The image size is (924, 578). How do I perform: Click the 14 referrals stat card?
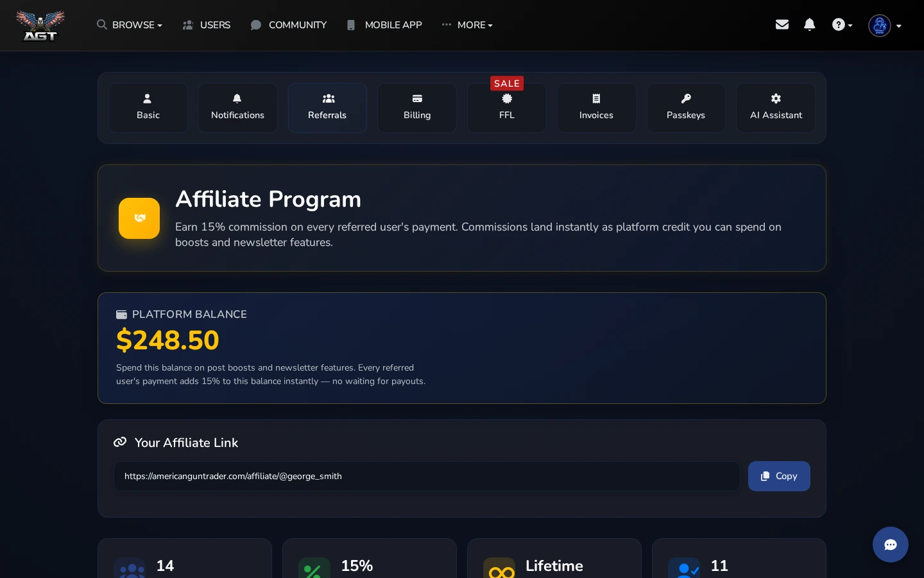[x=185, y=559]
